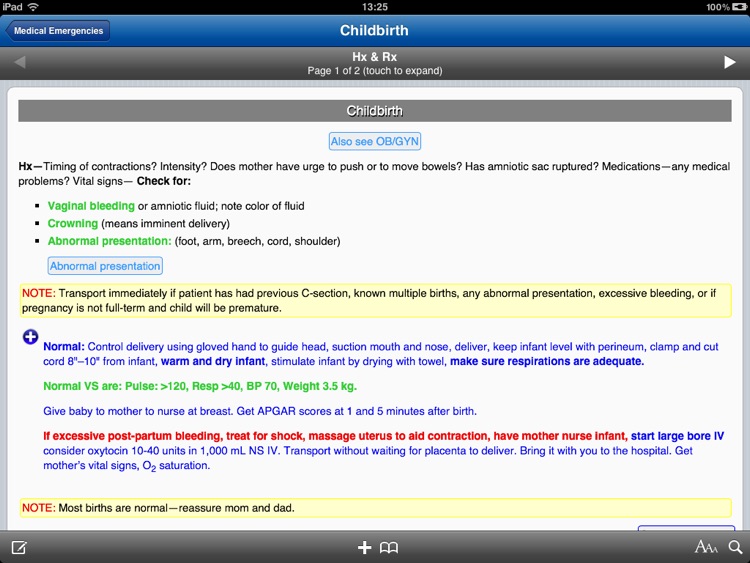Select the Vaginal bleeding text
The image size is (750, 563).
91,206
